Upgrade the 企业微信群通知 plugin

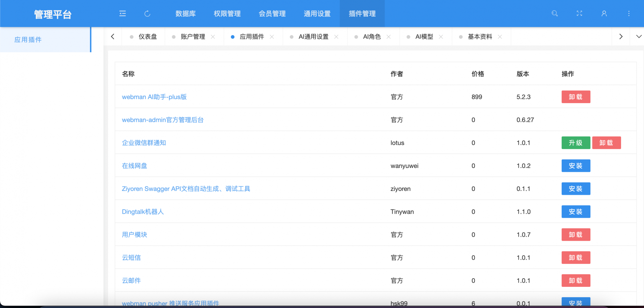[x=576, y=143]
